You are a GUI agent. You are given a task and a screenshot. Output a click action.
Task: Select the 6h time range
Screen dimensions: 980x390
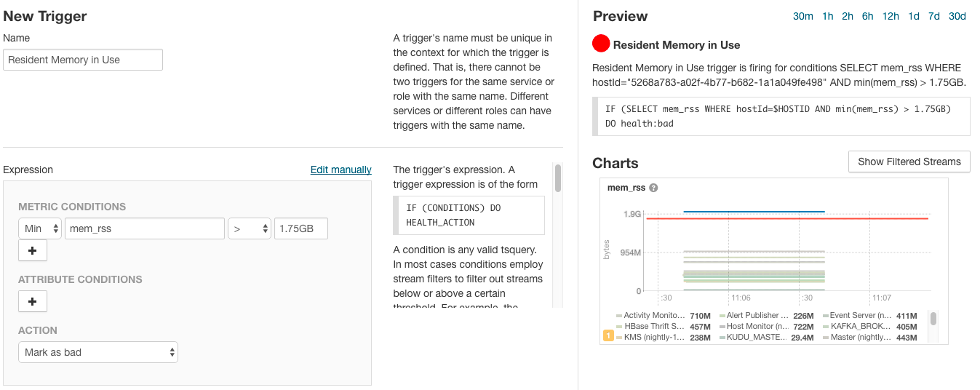(x=868, y=16)
